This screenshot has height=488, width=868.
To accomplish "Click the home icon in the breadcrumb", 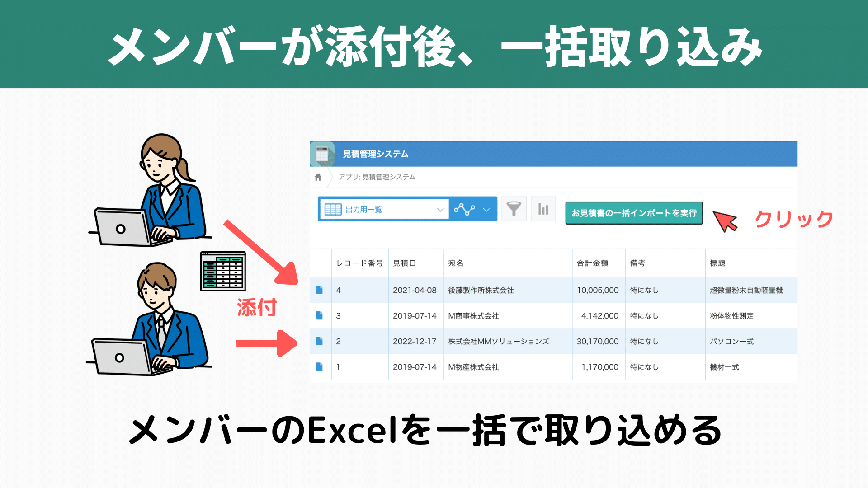I will 319,177.
